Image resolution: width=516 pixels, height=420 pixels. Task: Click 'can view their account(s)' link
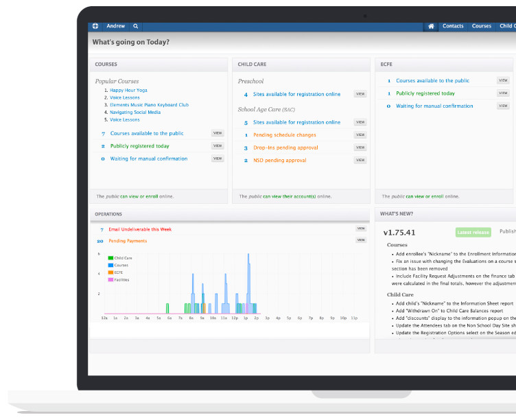pos(290,196)
